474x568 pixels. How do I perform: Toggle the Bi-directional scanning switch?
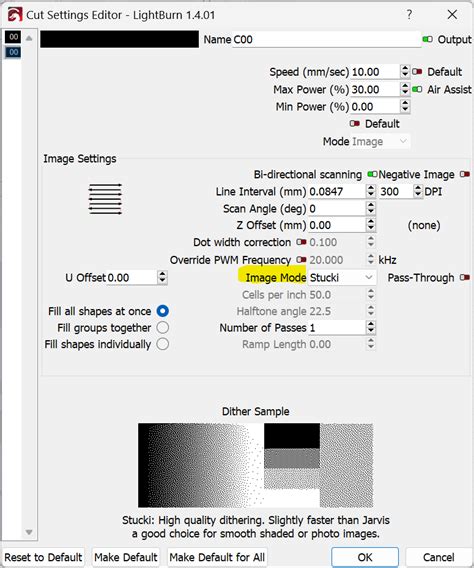(372, 174)
